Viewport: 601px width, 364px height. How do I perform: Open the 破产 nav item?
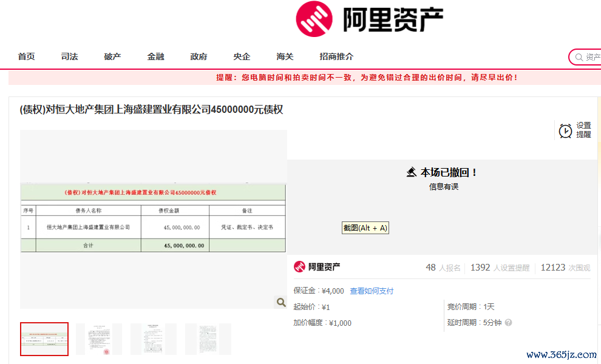[113, 56]
